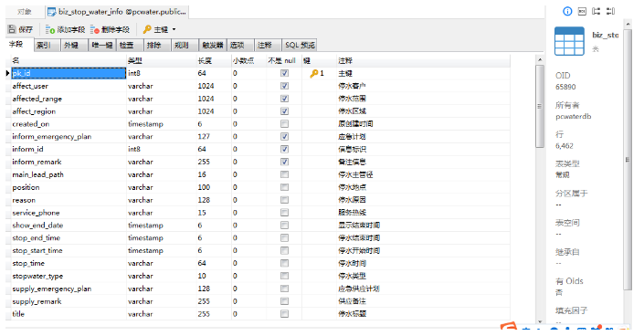Enable not-null checkbox for stop_time
Image resolution: width=644 pixels, height=336 pixels.
[284, 263]
